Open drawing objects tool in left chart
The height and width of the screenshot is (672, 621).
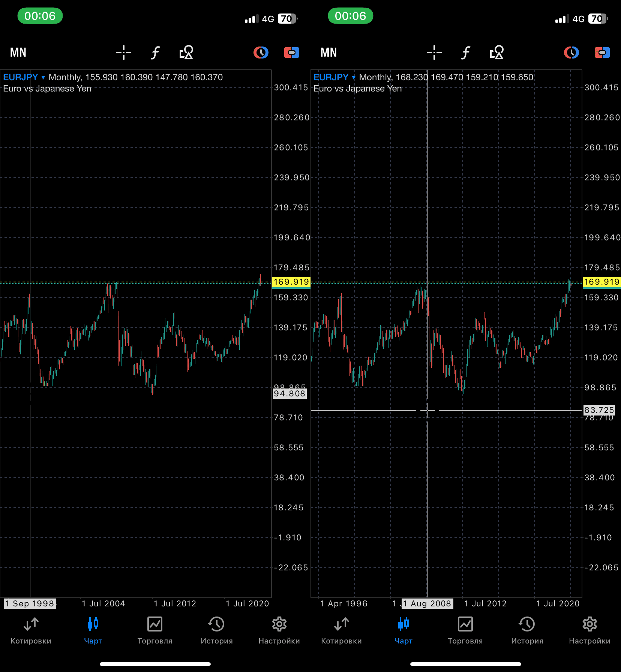click(x=186, y=52)
